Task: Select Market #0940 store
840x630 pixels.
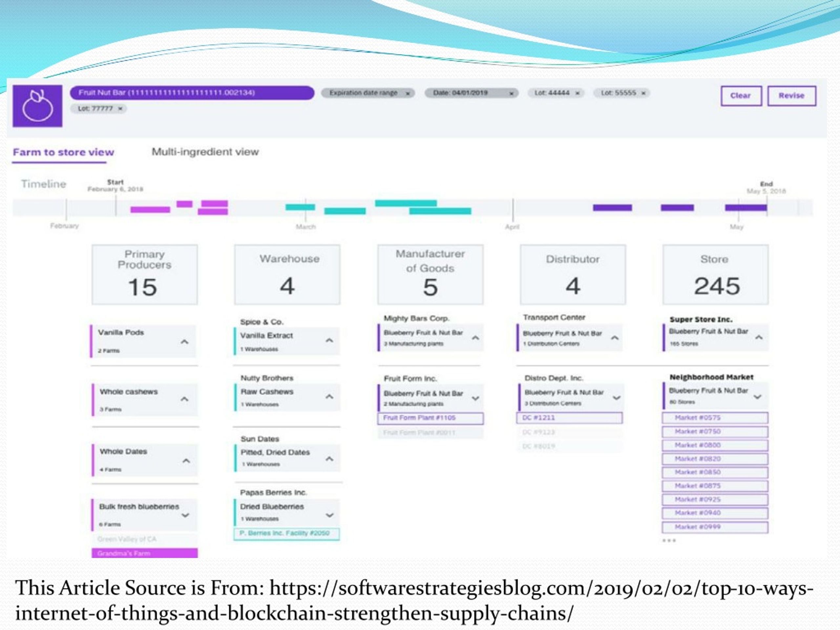Action: (715, 513)
